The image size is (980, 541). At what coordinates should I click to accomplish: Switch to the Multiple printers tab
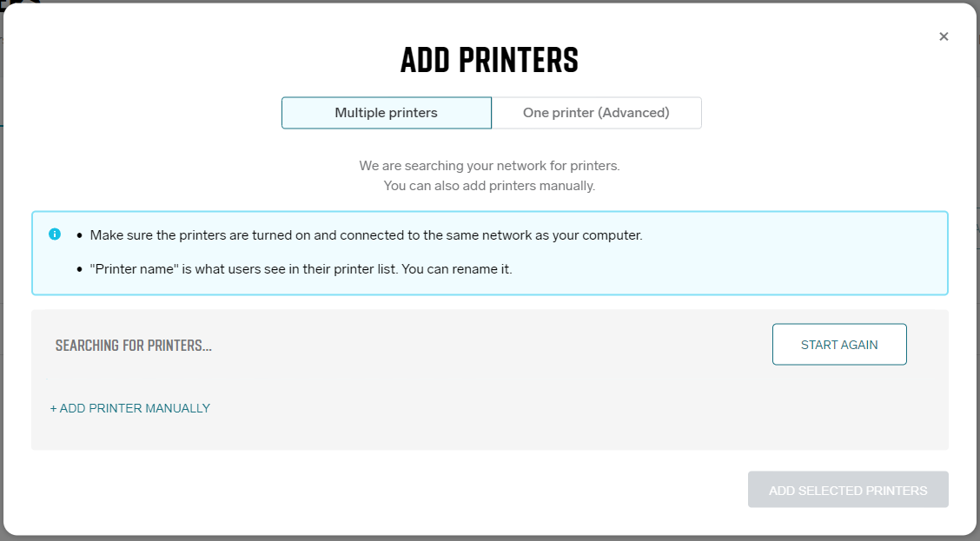(387, 113)
